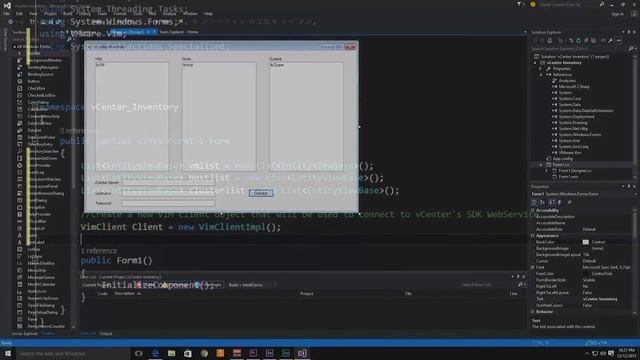Click the Events lightning icon in Properties window
The height and width of the screenshot is (360, 640).
[560, 202]
